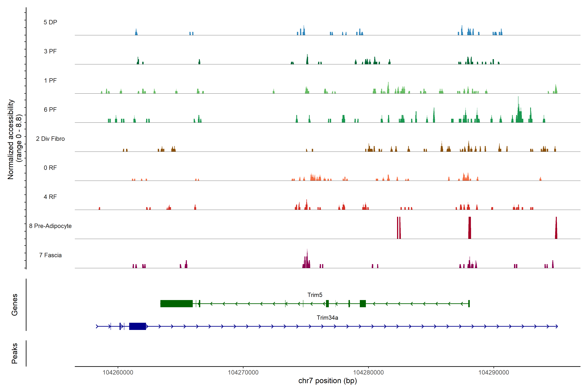Click the 4 RF track label
The image size is (588, 392).
(50, 197)
